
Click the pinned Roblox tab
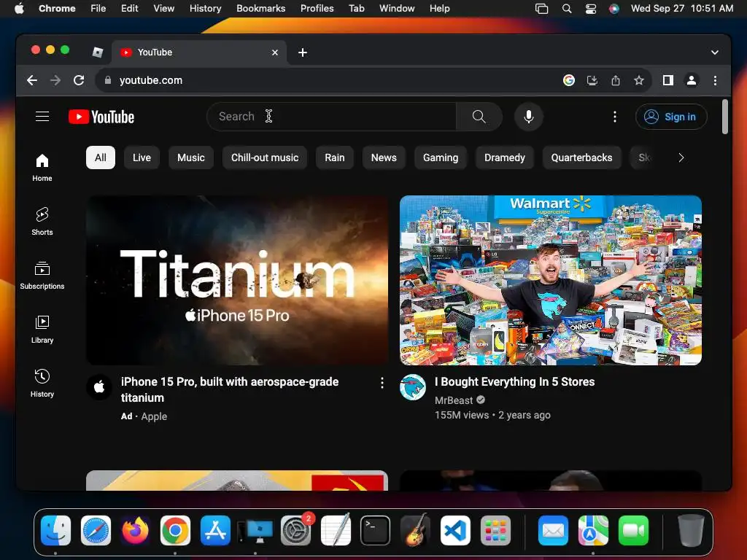98,52
